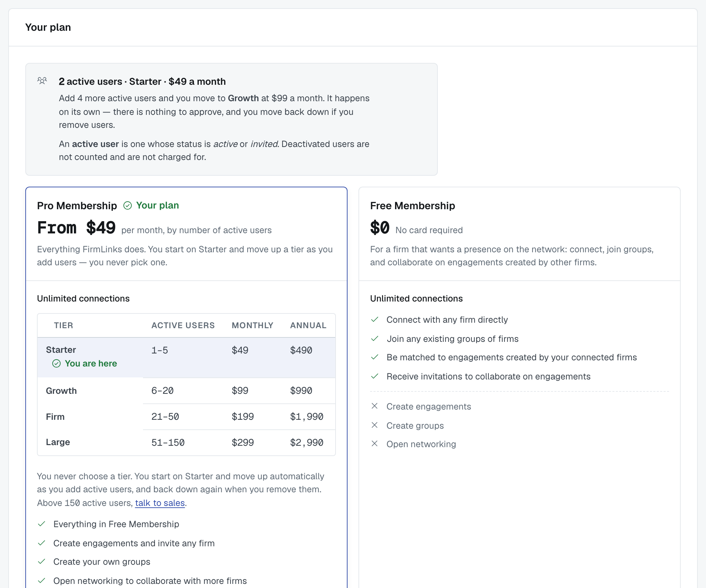The height and width of the screenshot is (588, 706).
Task: Select the Large tier name
Action: pyautogui.click(x=58, y=442)
